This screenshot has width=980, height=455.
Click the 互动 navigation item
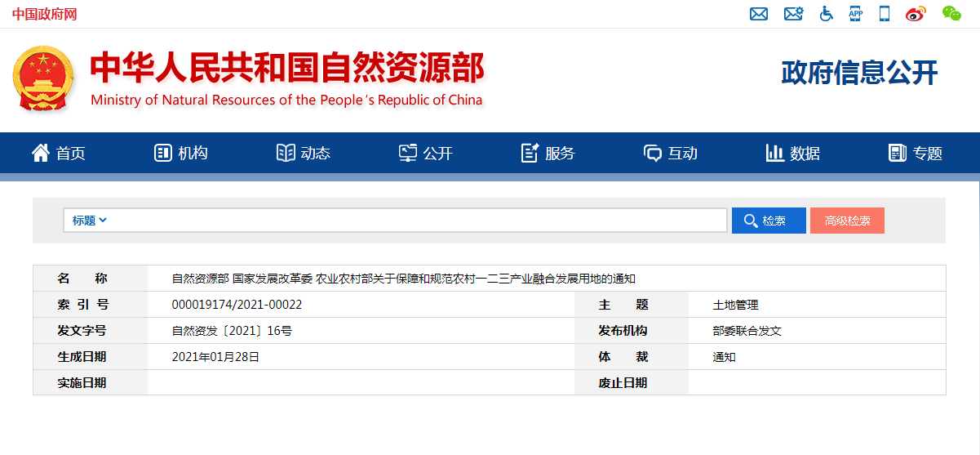click(x=671, y=153)
